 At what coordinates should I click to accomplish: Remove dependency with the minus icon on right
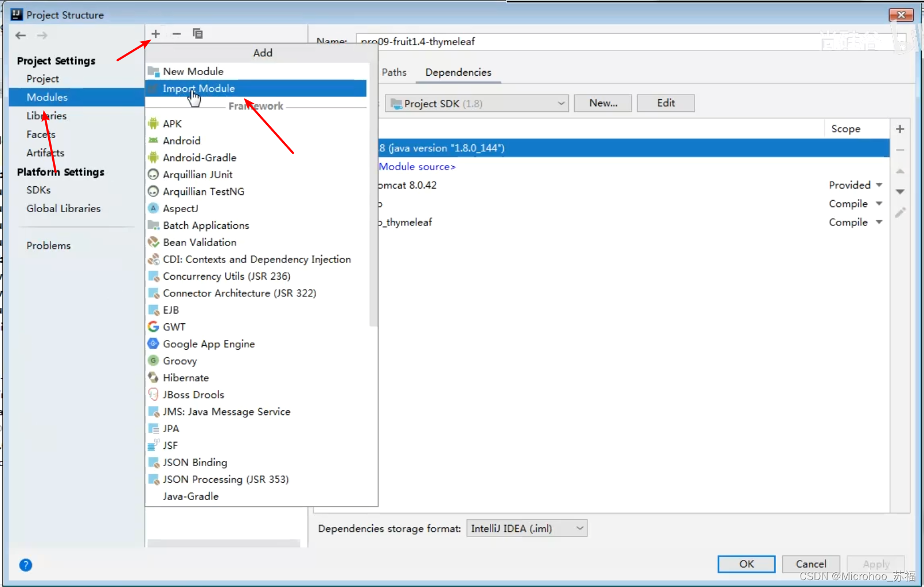click(x=900, y=150)
